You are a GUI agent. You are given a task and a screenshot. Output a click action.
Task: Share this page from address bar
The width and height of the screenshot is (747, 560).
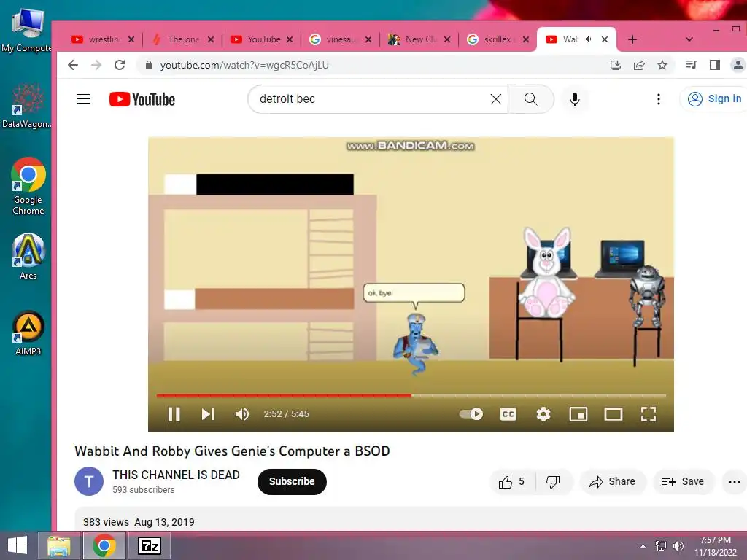coord(639,65)
